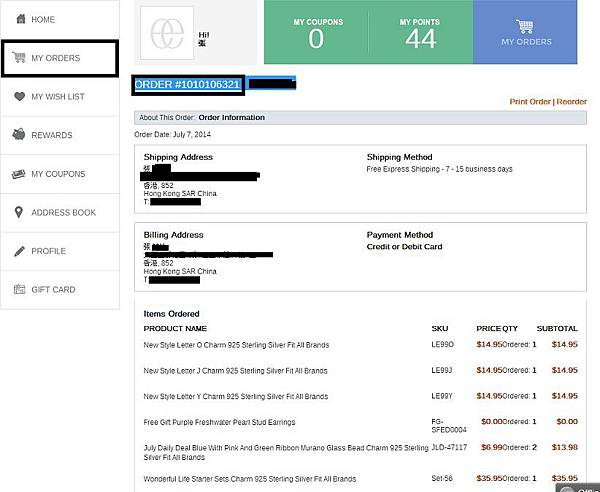This screenshot has height=492, width=600.
Task: Click the SKU column header
Action: 439,329
